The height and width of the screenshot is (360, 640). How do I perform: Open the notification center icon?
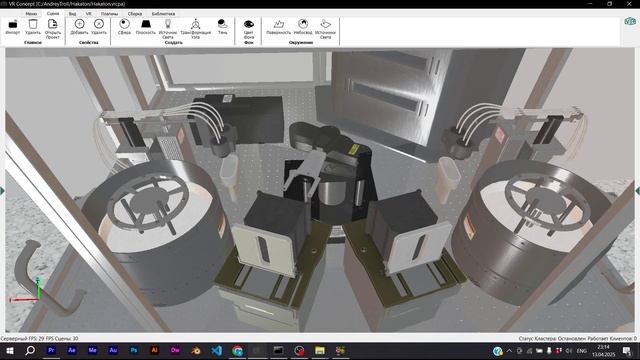[627, 351]
